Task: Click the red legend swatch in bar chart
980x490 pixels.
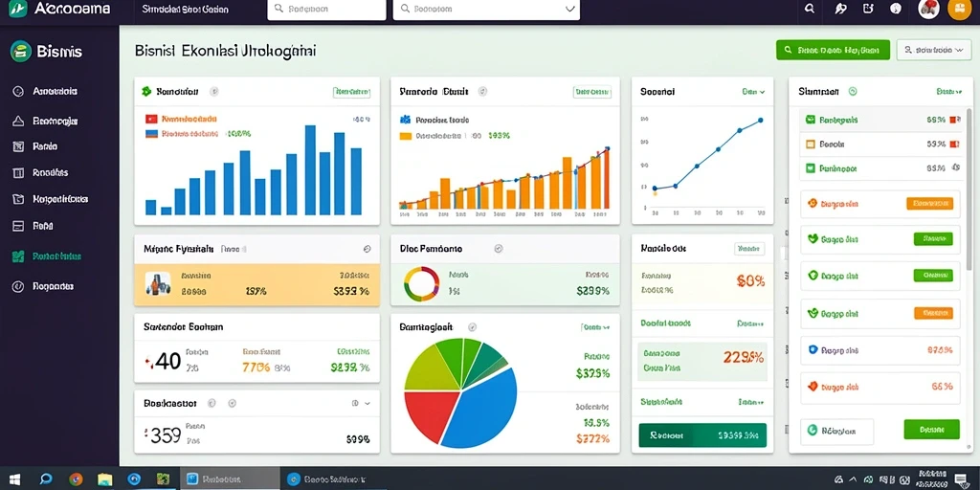Action: (x=151, y=119)
